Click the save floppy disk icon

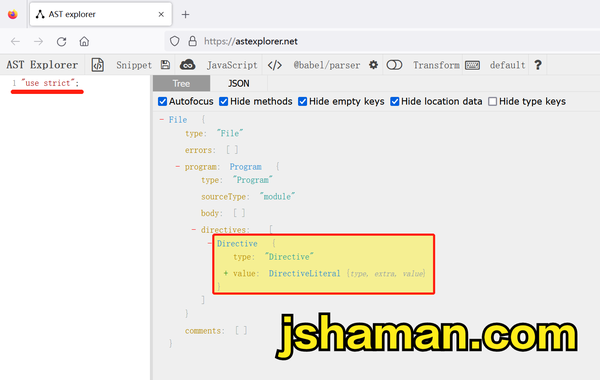coord(165,65)
